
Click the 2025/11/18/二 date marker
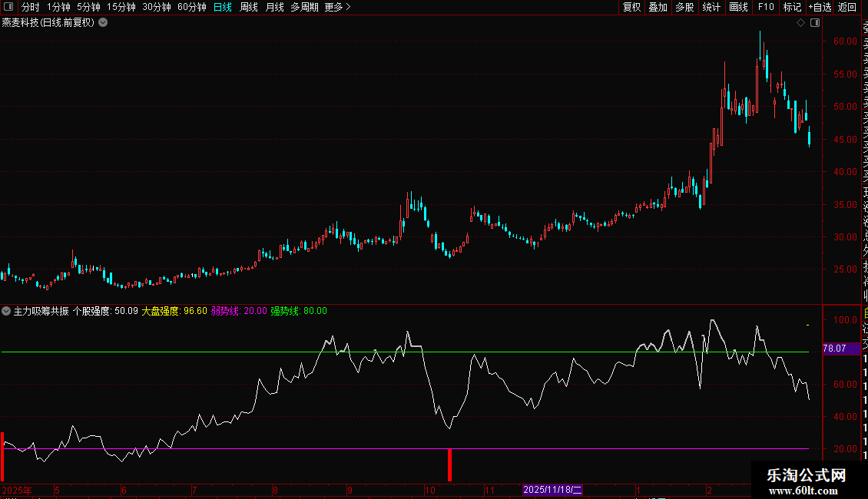point(552,490)
